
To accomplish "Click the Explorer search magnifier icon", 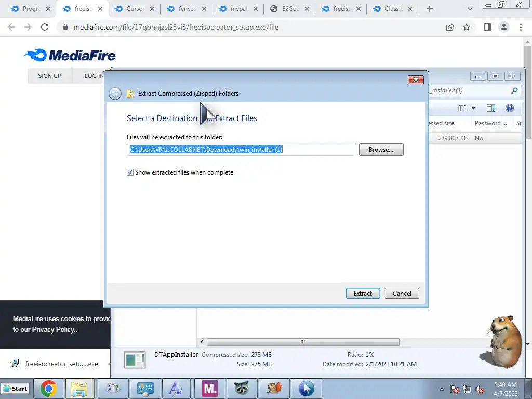I will [514, 90].
